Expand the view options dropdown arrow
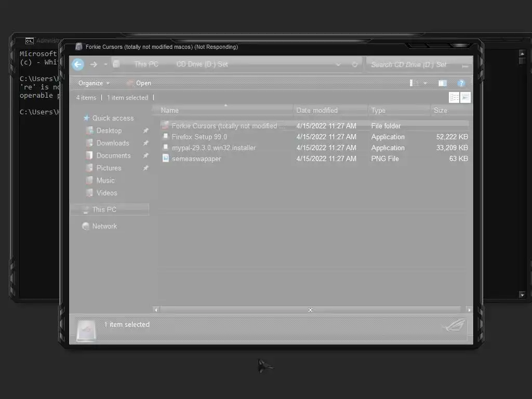 (x=425, y=83)
